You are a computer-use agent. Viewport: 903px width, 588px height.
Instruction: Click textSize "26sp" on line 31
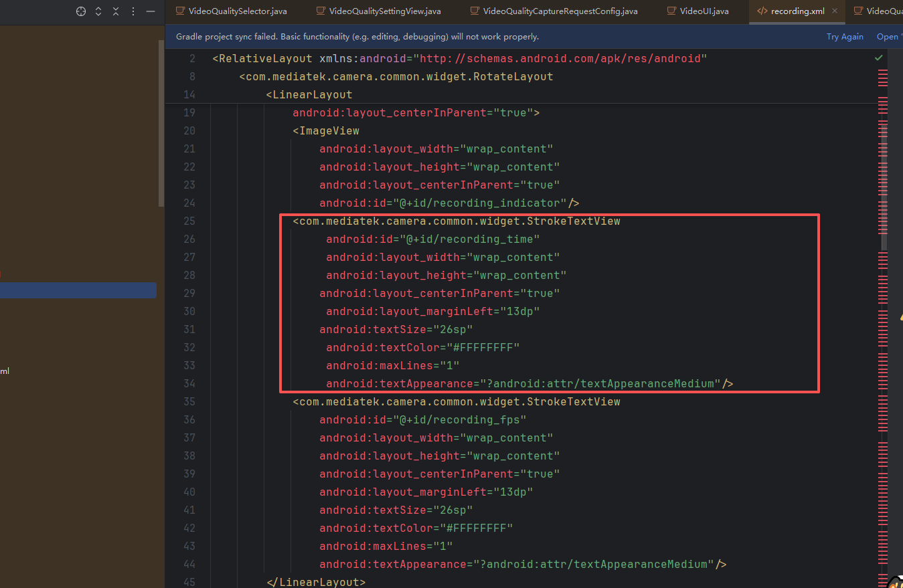pyautogui.click(x=396, y=330)
